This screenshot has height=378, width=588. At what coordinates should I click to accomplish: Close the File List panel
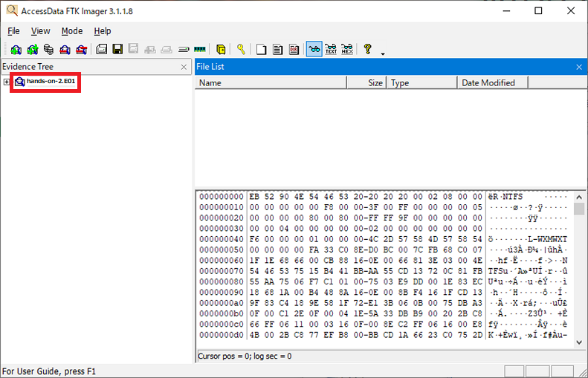coord(579,67)
